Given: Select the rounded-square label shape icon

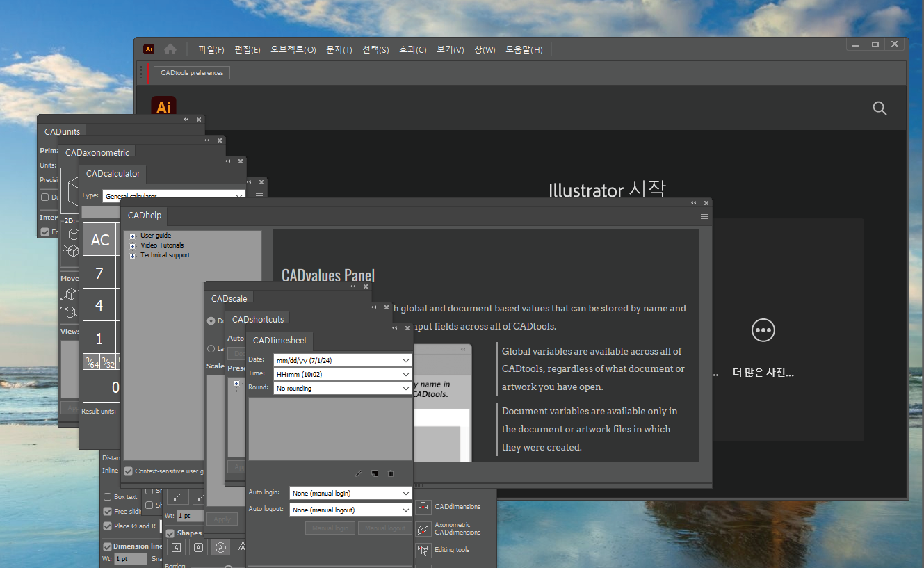Looking at the screenshot, I should [198, 548].
